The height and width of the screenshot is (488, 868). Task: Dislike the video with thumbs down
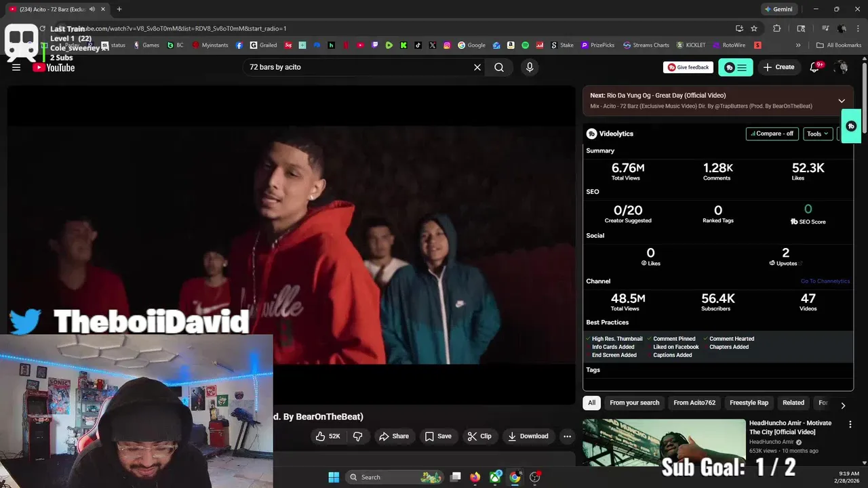point(357,436)
